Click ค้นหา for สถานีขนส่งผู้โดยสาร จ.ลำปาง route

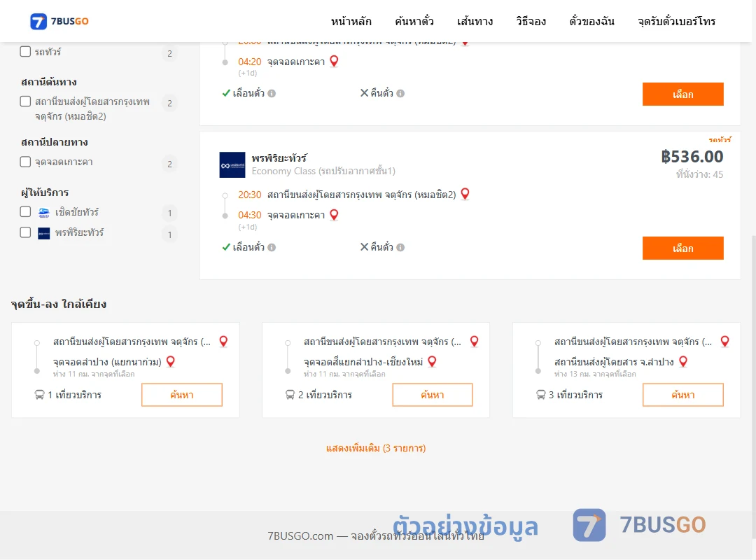(682, 395)
